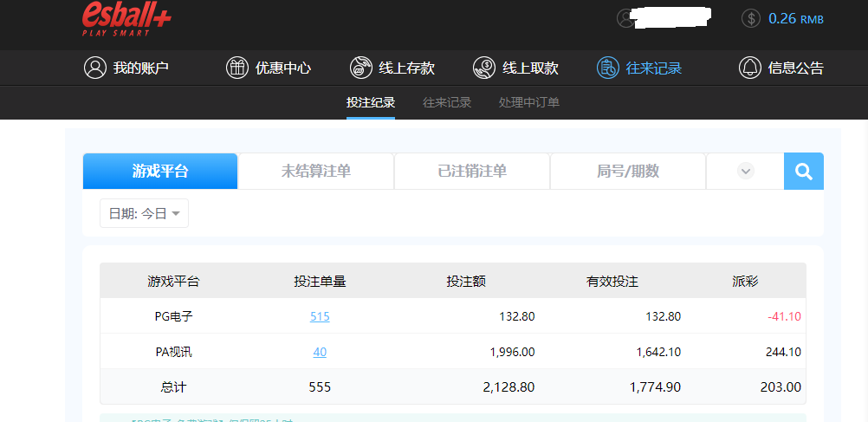Open the 40 bet count link
Screen dimensions: 868x422
(320, 352)
